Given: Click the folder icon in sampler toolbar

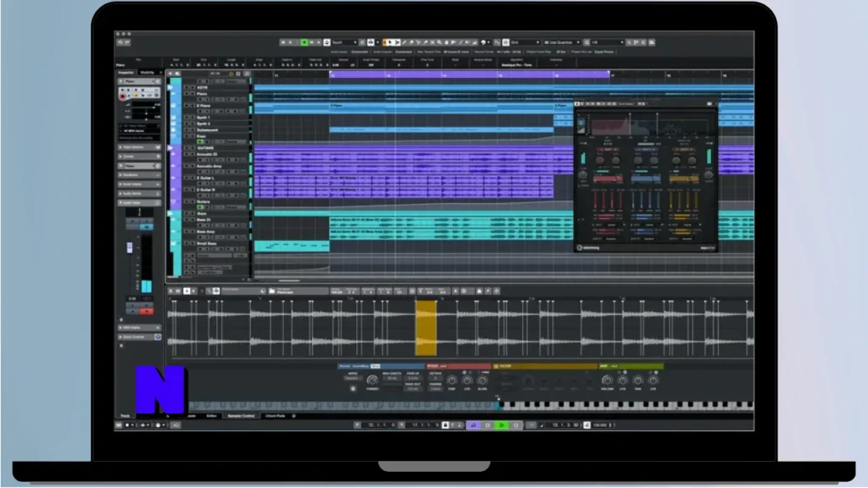Looking at the screenshot, I should click(x=272, y=291).
